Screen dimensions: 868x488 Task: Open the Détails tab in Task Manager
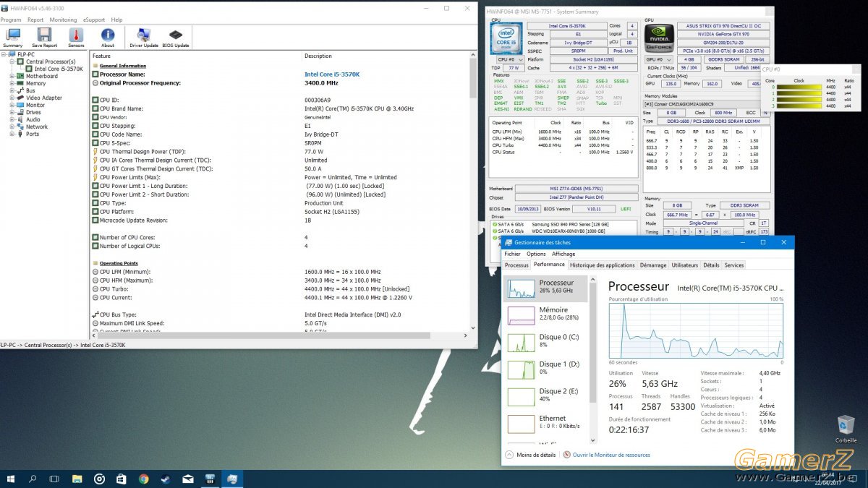tap(711, 265)
